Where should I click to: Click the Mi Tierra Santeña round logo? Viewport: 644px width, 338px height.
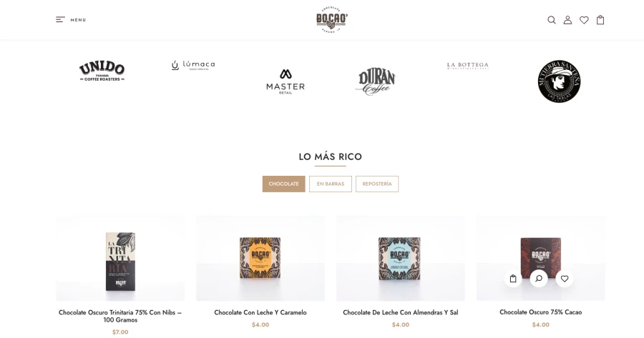click(560, 81)
